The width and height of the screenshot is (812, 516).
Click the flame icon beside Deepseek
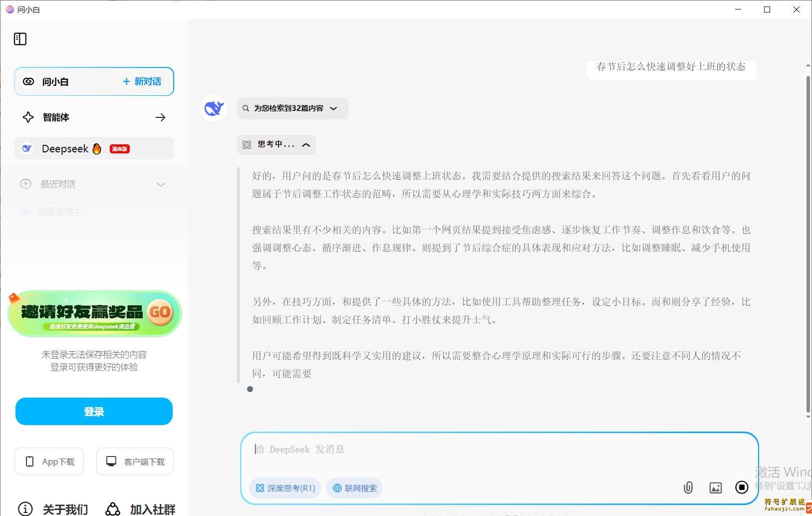click(x=97, y=148)
